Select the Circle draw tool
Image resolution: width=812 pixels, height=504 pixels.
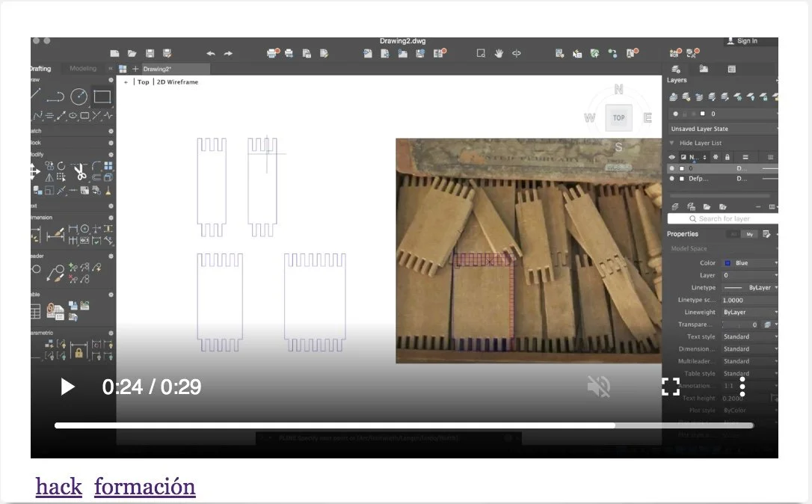pyautogui.click(x=79, y=97)
